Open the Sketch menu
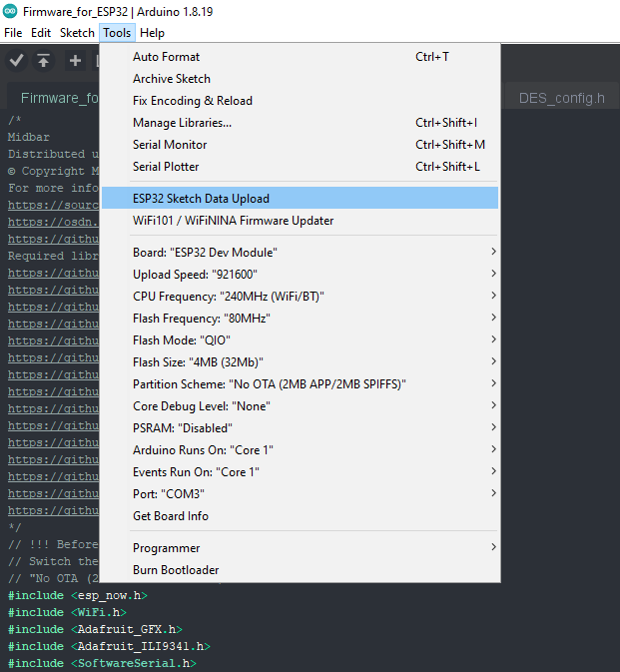The height and width of the screenshot is (672, 620). [x=77, y=33]
